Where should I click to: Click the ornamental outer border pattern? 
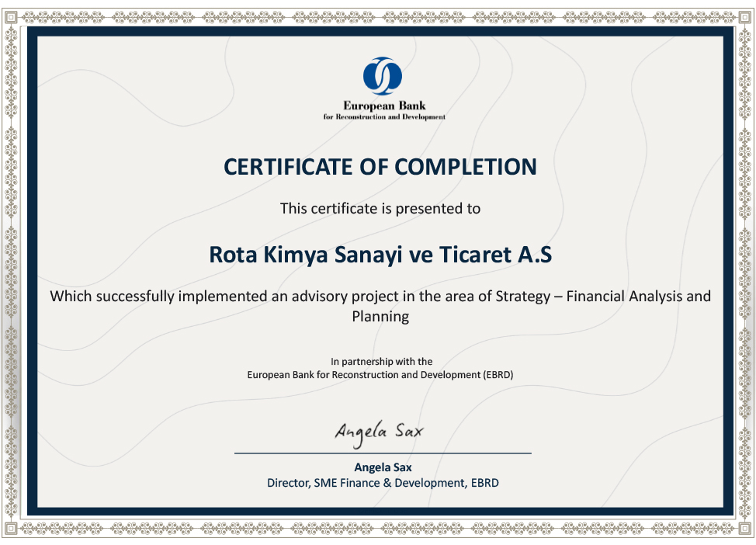coord(11,272)
